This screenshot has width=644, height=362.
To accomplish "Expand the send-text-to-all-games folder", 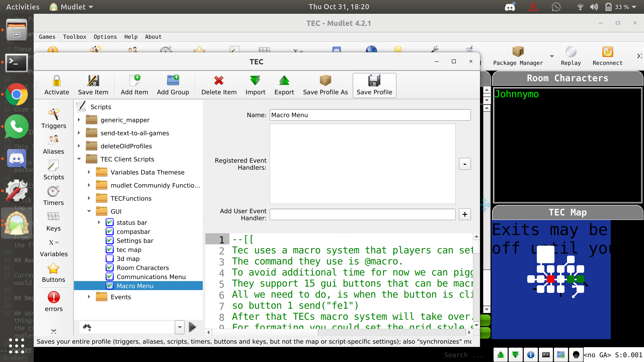I will point(79,133).
